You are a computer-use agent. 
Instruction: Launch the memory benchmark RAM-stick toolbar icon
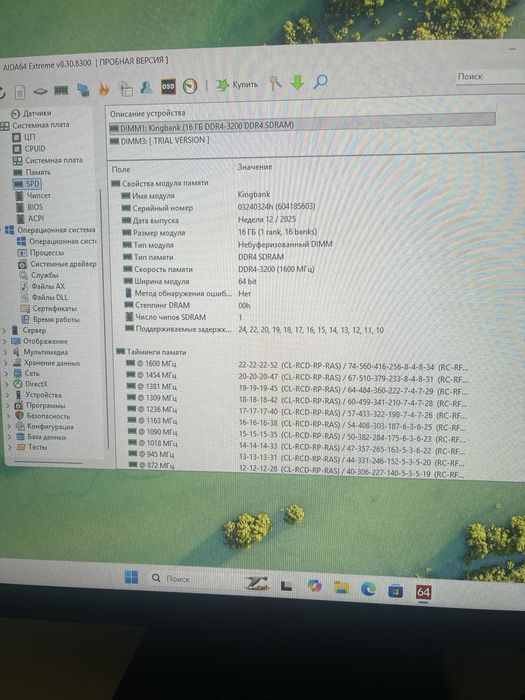[61, 91]
